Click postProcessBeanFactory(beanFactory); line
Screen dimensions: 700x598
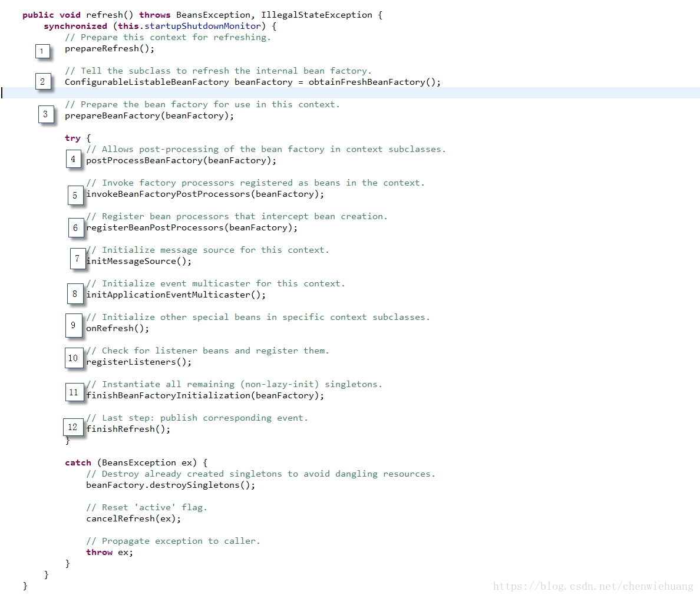point(181,161)
